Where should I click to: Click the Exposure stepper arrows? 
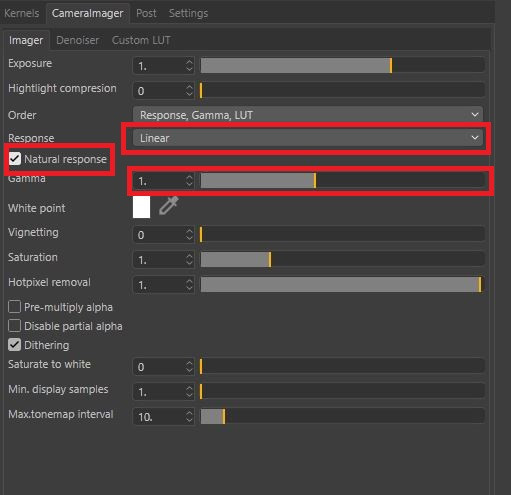pos(189,65)
